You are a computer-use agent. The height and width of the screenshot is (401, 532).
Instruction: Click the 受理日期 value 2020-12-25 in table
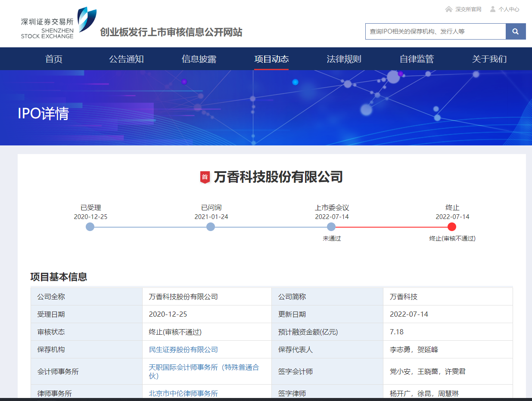168,314
